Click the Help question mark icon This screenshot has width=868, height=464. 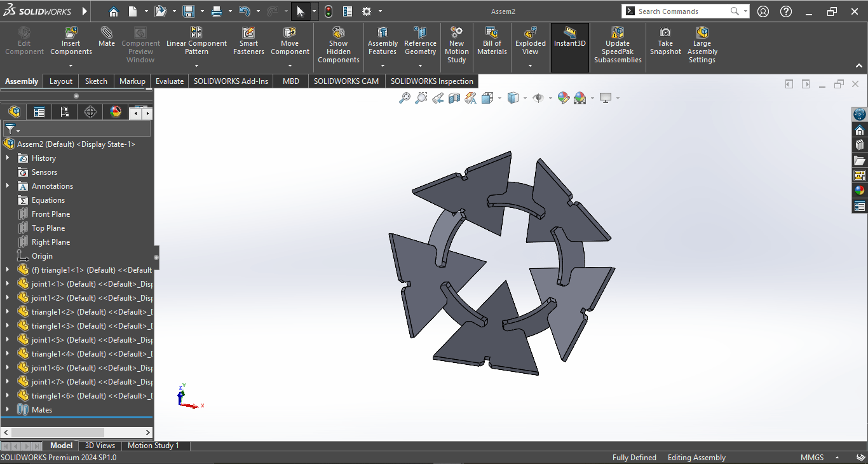786,11
